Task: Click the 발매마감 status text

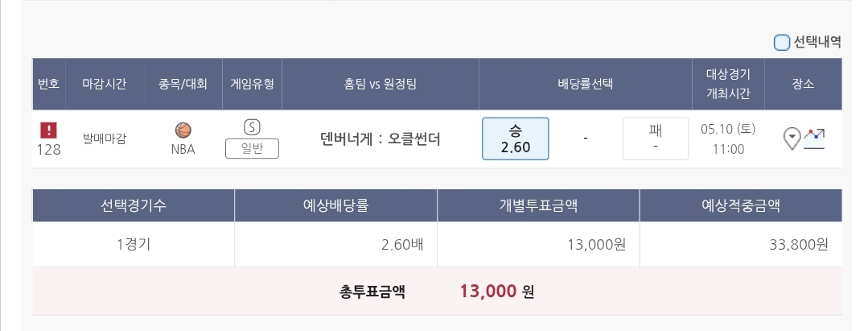Action: (105, 139)
